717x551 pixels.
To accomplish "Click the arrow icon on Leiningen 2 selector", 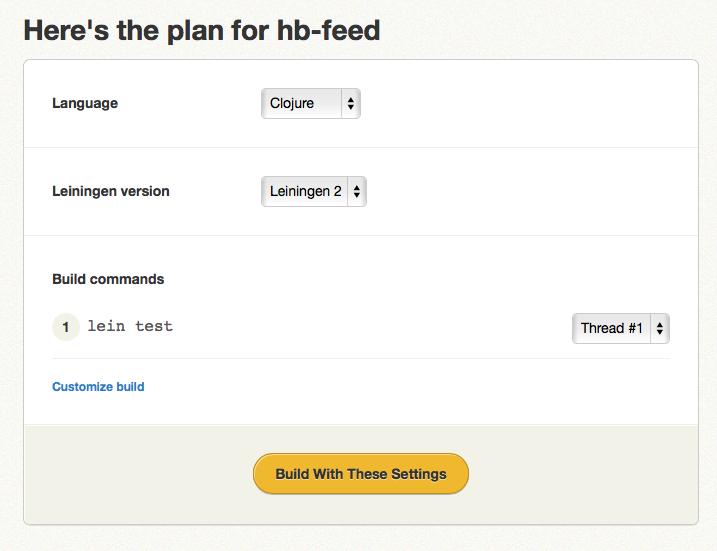I will (357, 191).
